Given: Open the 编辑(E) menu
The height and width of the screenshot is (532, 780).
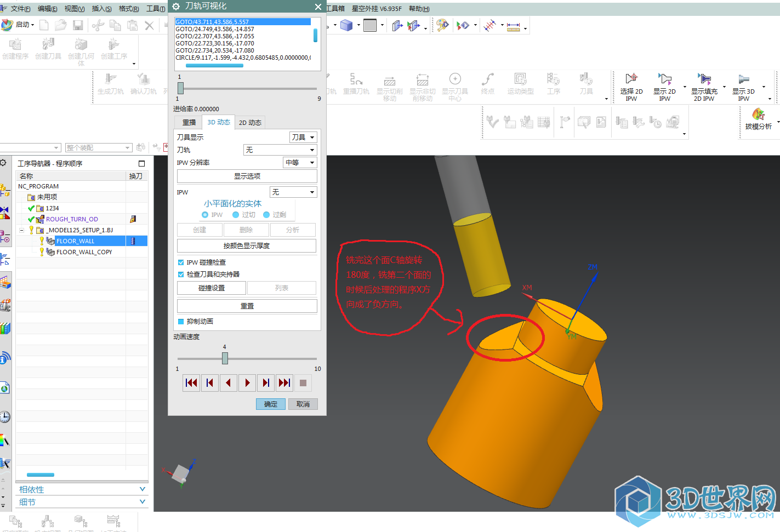Looking at the screenshot, I should [47, 9].
